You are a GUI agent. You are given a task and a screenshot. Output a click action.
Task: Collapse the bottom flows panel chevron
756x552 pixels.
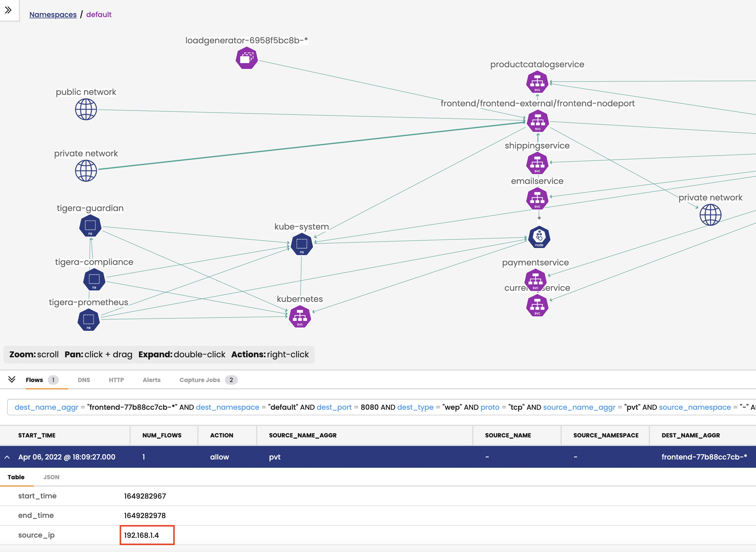click(12, 380)
